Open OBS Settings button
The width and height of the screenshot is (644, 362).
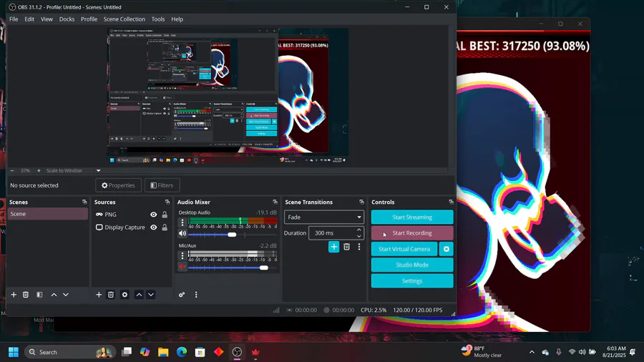pyautogui.click(x=412, y=281)
